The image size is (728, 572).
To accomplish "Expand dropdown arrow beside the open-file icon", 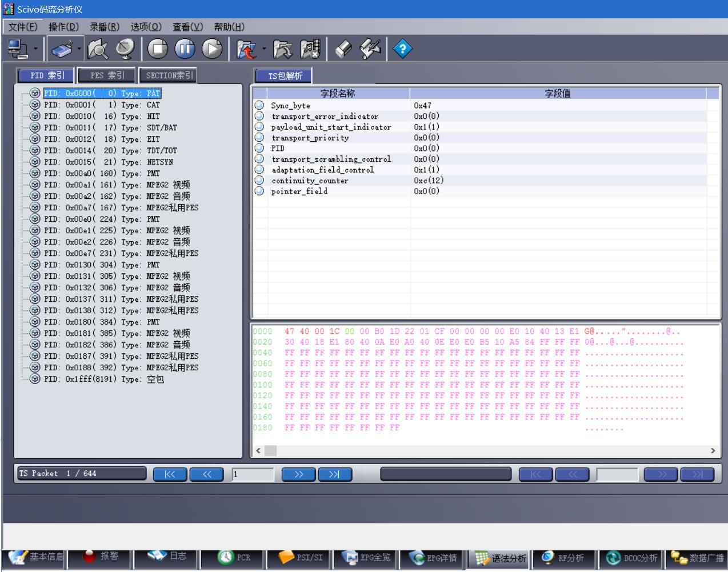I will pyautogui.click(x=264, y=49).
